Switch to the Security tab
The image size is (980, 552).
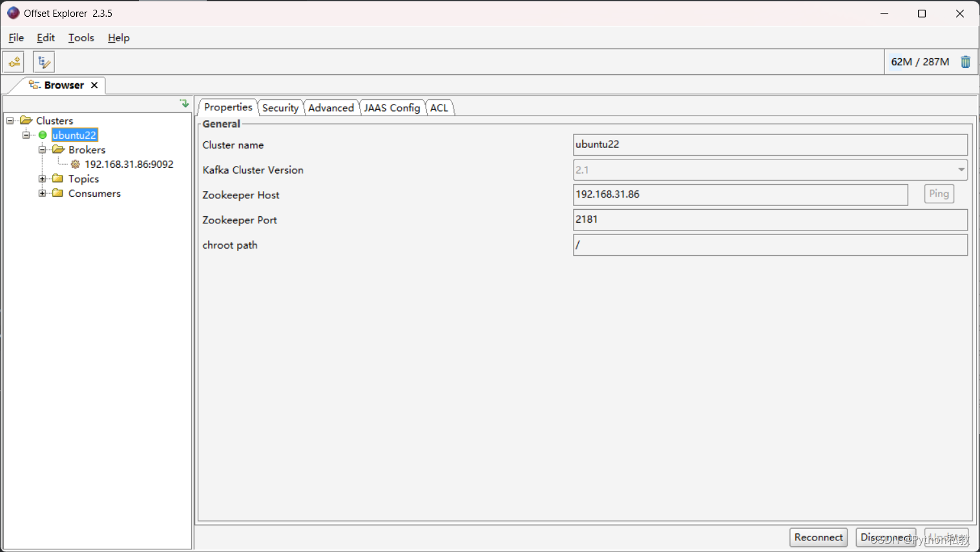point(280,108)
